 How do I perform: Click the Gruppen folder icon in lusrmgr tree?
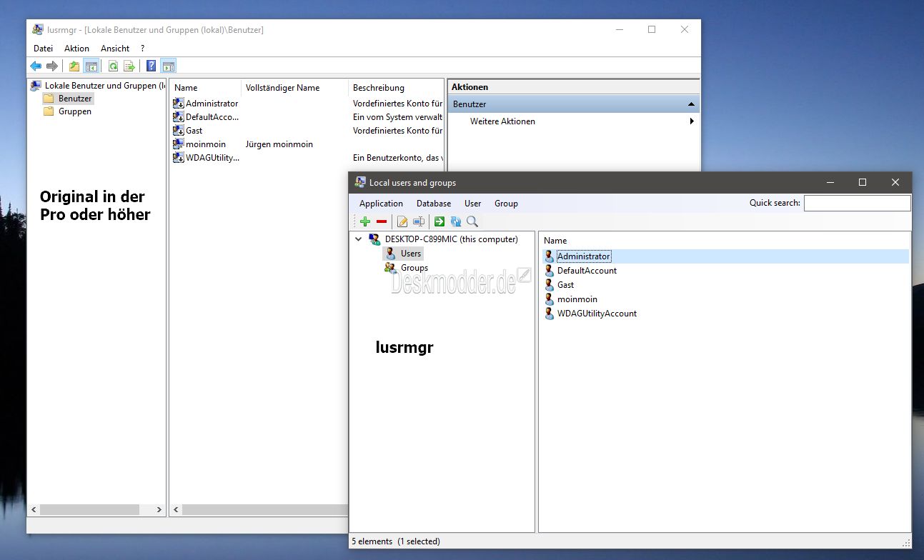point(49,111)
